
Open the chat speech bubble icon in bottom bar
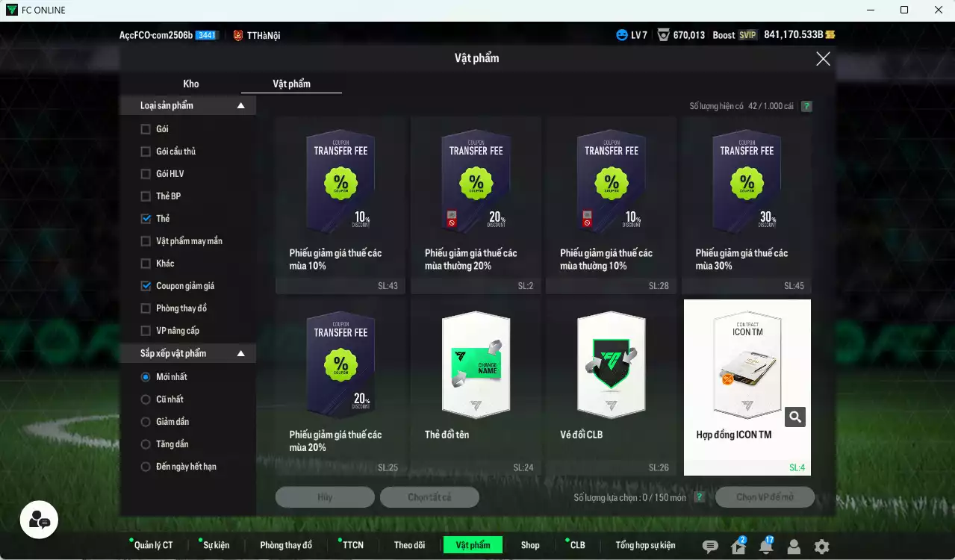(710, 547)
